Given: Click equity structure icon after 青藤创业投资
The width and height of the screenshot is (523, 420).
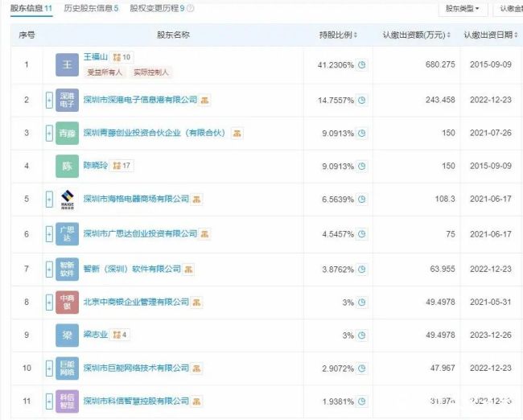Looking at the screenshot, I should pos(237,134).
